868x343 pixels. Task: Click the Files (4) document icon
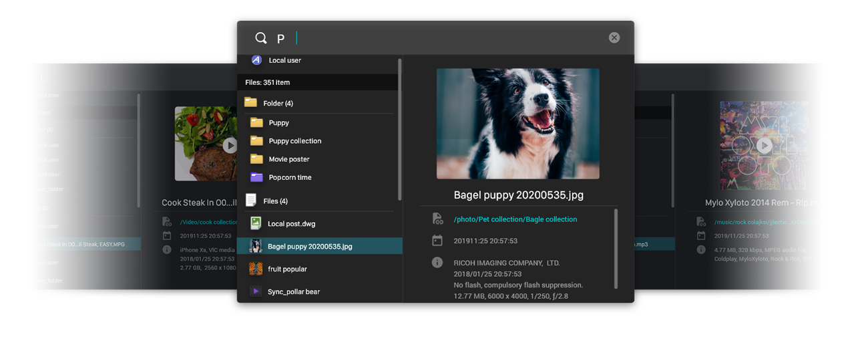point(251,200)
